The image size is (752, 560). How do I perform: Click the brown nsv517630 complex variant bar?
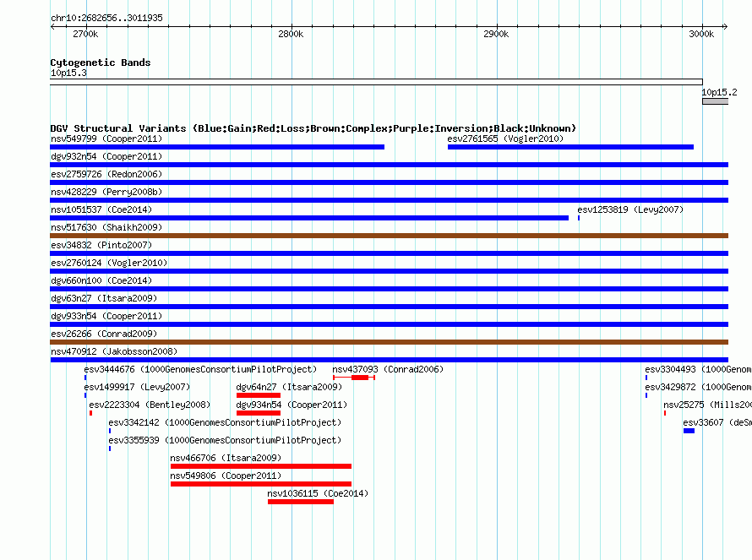[389, 236]
